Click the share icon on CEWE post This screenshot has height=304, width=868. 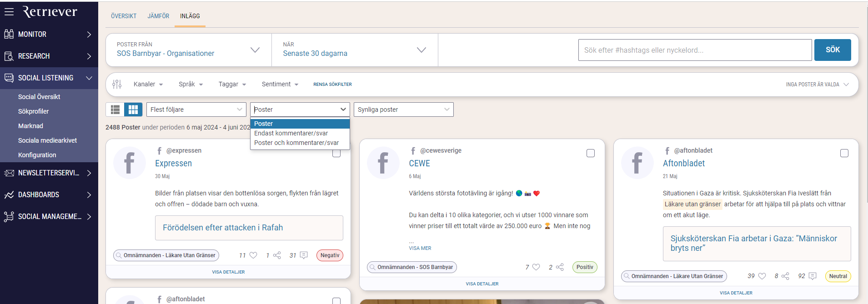[x=560, y=267]
